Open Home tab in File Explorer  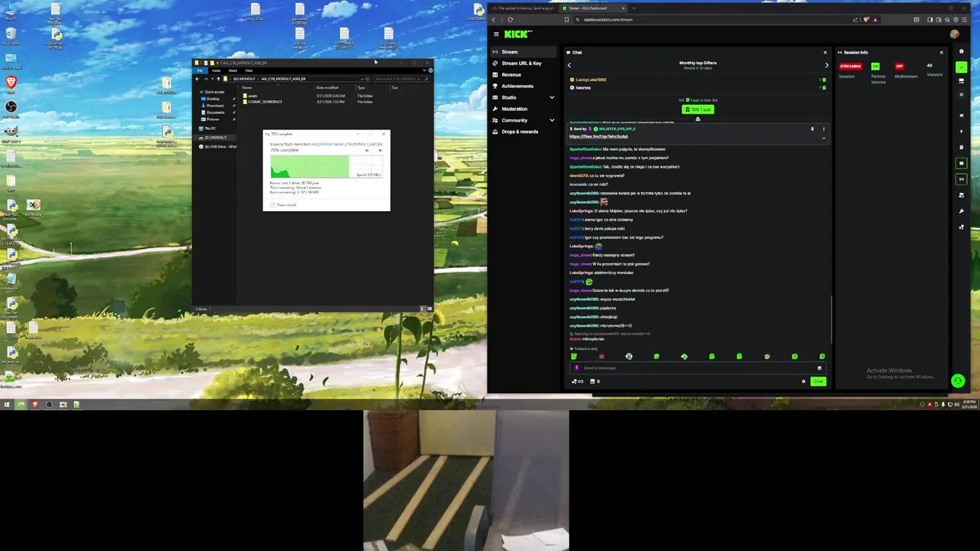tap(216, 70)
